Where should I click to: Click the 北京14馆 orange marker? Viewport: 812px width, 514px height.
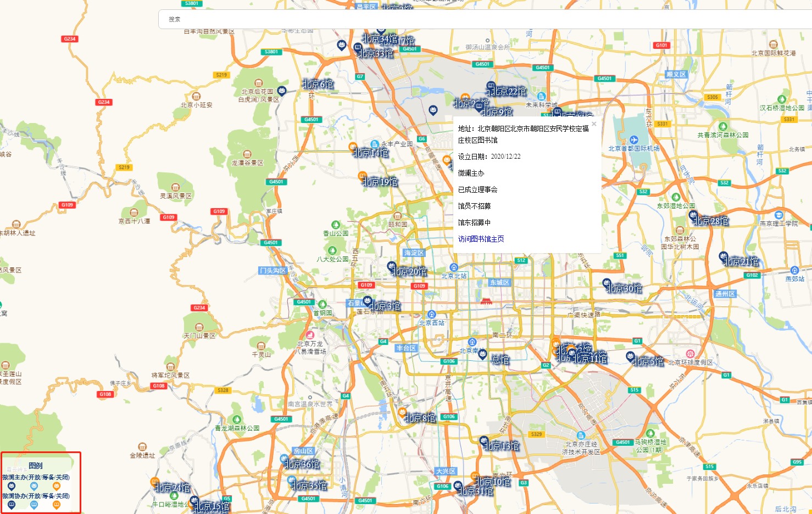(x=353, y=147)
